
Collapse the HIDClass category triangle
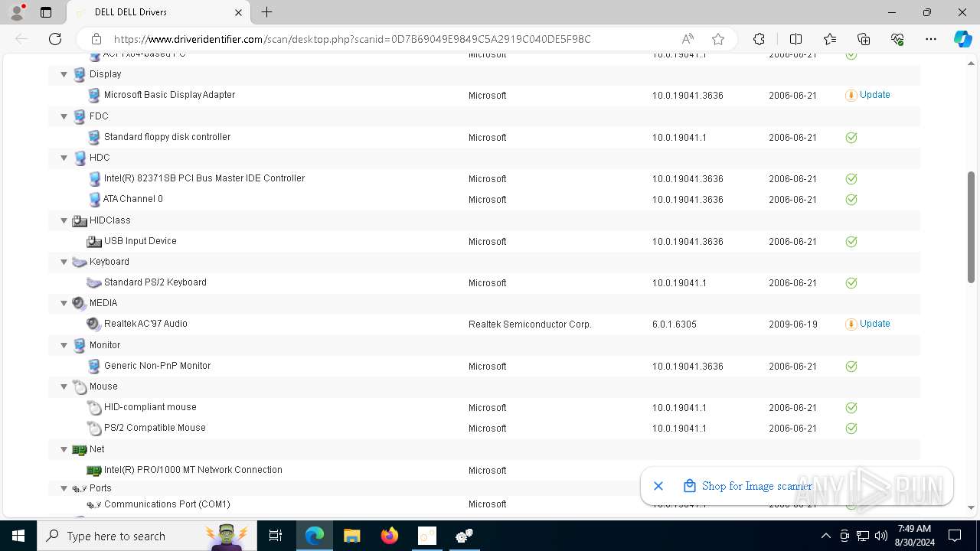pyautogui.click(x=64, y=220)
